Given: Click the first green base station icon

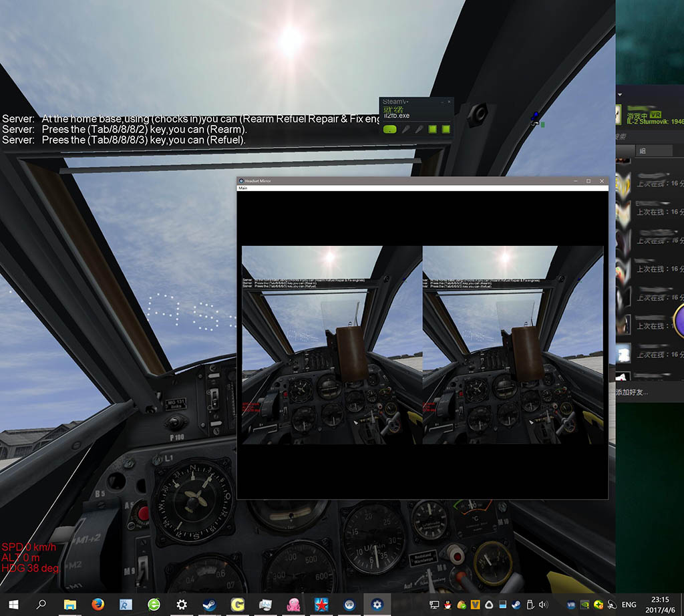Looking at the screenshot, I should [432, 129].
